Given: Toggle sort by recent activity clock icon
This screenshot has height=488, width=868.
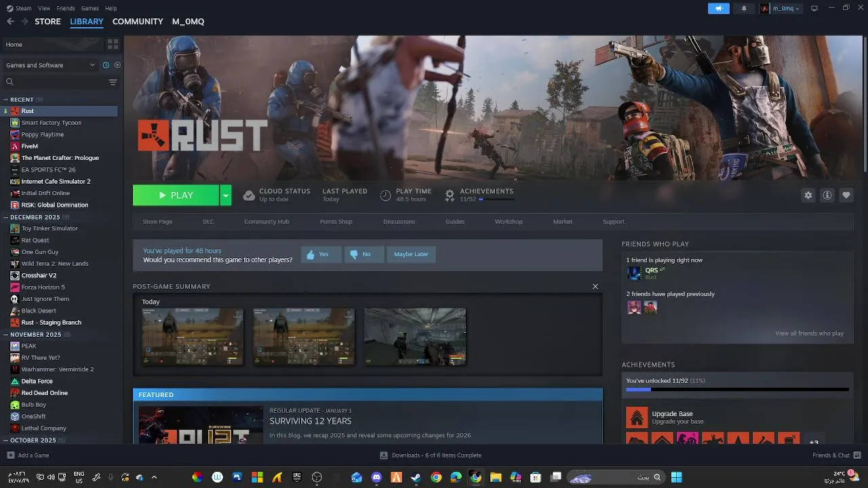Looking at the screenshot, I should tap(106, 65).
